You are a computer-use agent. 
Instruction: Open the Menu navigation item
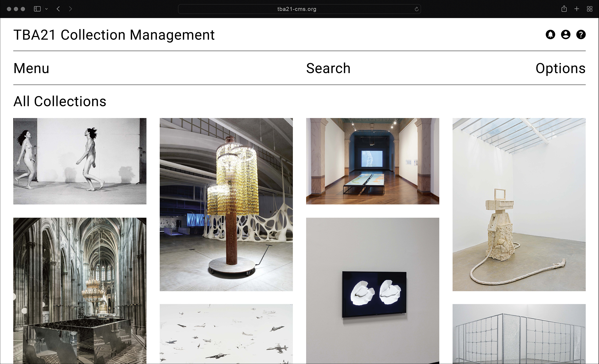31,68
